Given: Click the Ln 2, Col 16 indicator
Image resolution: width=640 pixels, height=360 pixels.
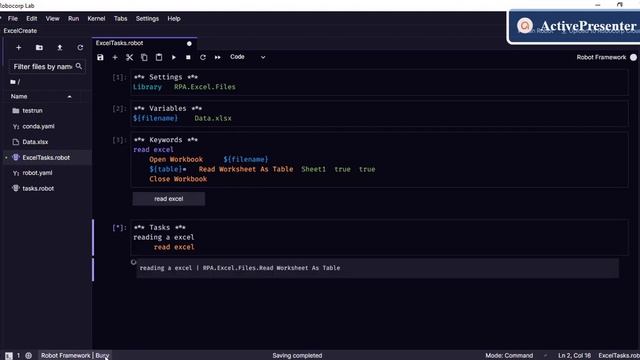Looking at the screenshot, I should (x=574, y=356).
